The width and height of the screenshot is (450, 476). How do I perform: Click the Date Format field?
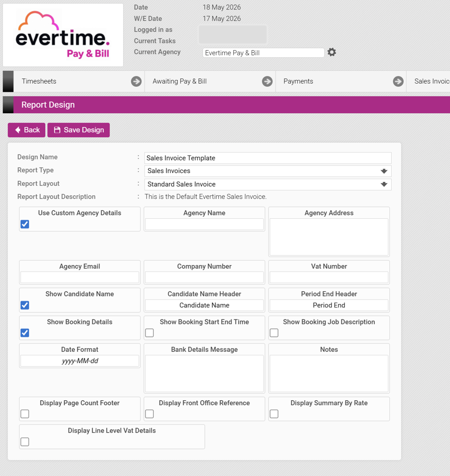[x=80, y=361]
